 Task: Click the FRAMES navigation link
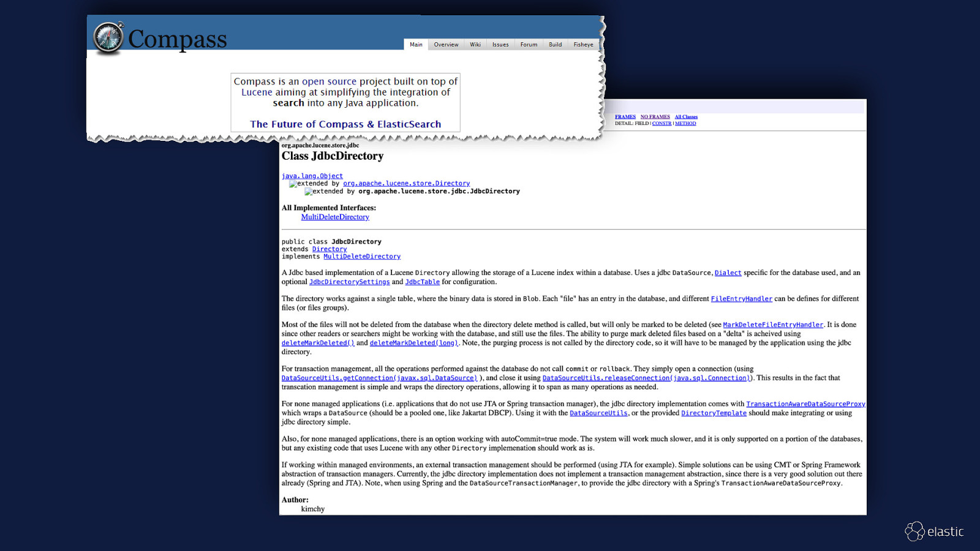(625, 117)
